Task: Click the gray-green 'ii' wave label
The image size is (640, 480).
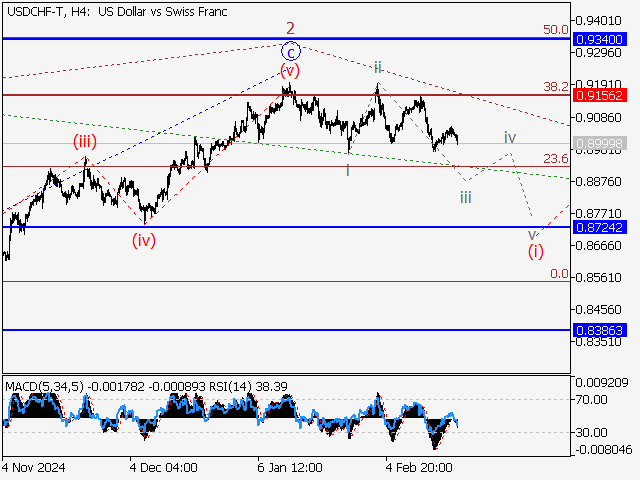Action: pyautogui.click(x=378, y=67)
